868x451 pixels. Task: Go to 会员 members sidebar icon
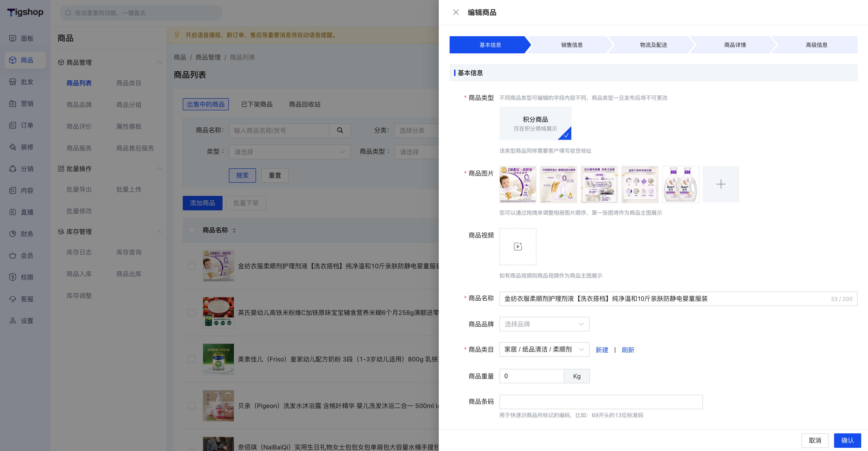coord(12,256)
